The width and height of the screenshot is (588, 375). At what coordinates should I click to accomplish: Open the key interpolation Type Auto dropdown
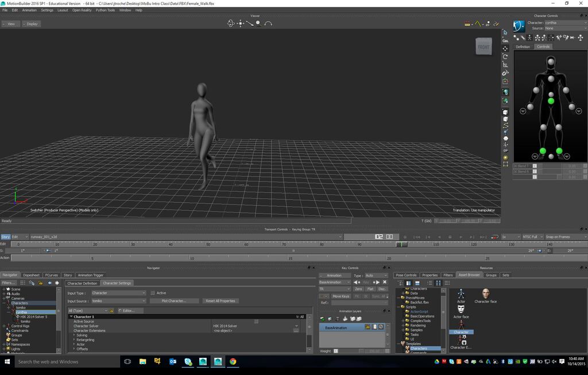[x=376, y=275]
